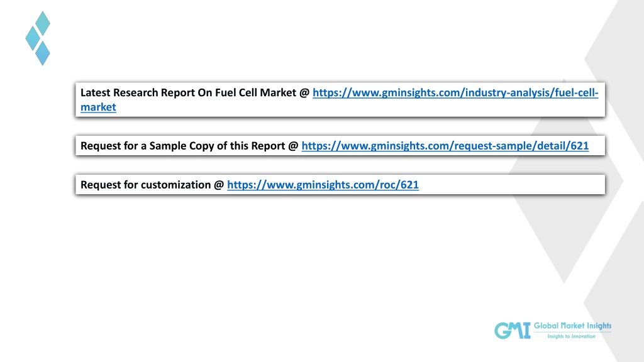Click the "Request for customization" label text
This screenshot has width=644, height=362.
(x=145, y=185)
